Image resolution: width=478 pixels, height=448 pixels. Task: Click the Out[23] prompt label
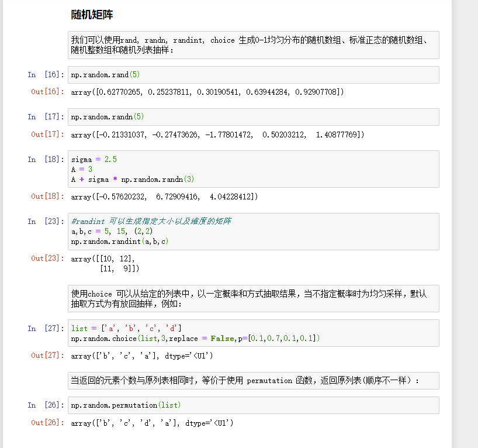click(47, 259)
